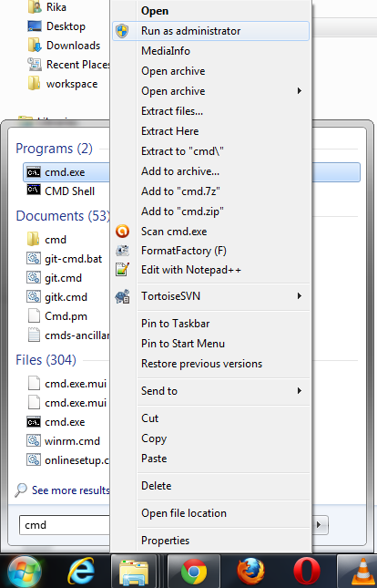This screenshot has width=377, height=588.
Task: Open Opera browser from the taskbar
Action: pos(307,572)
